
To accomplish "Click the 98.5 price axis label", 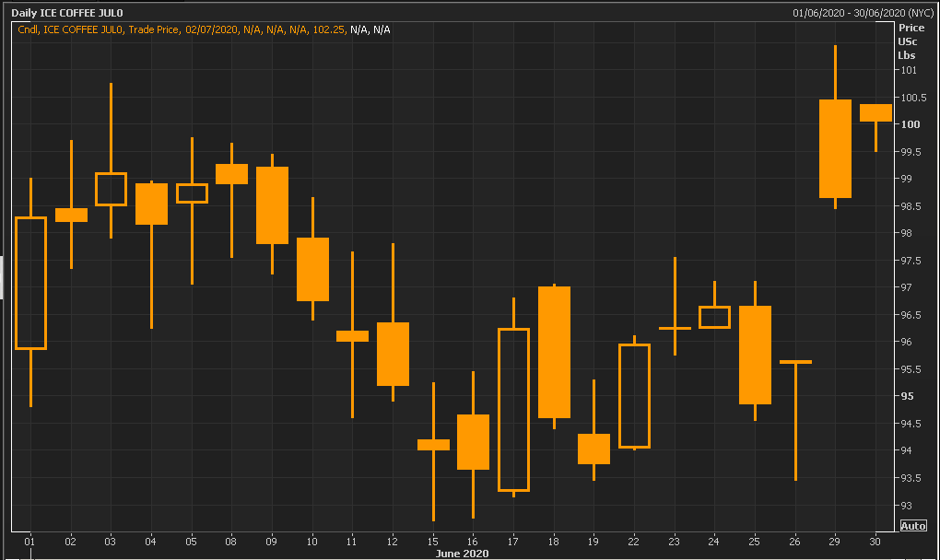I will 911,206.
